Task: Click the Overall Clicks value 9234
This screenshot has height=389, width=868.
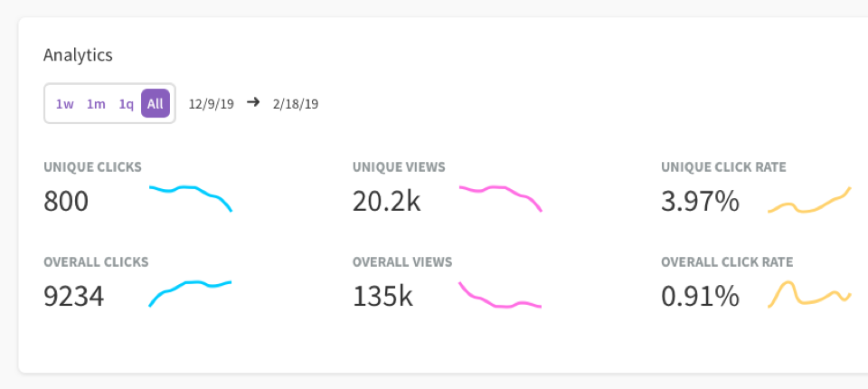Action: [73, 297]
